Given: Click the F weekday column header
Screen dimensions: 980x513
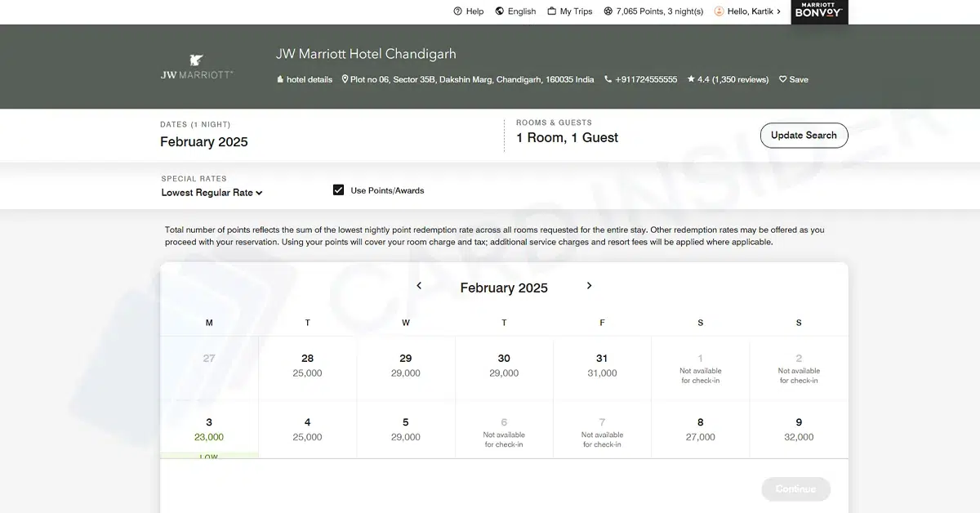Looking at the screenshot, I should point(602,323).
